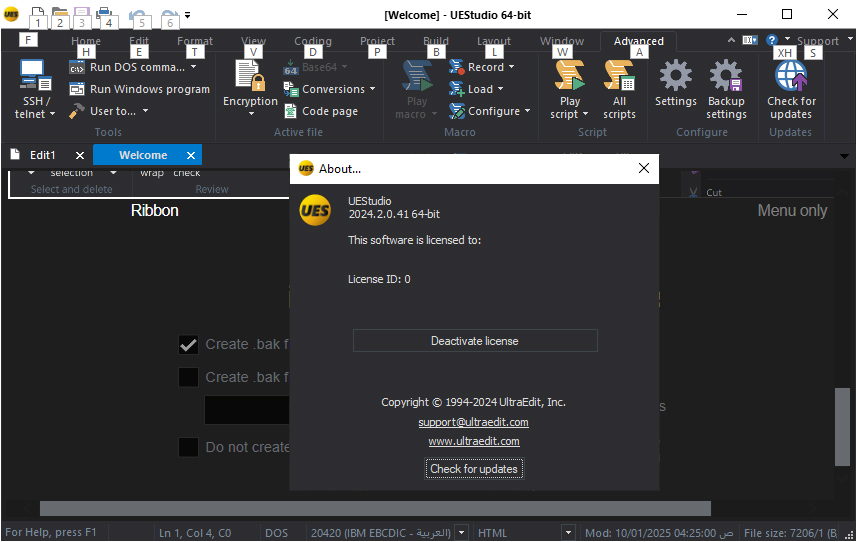Open All scripts list

coord(619,89)
